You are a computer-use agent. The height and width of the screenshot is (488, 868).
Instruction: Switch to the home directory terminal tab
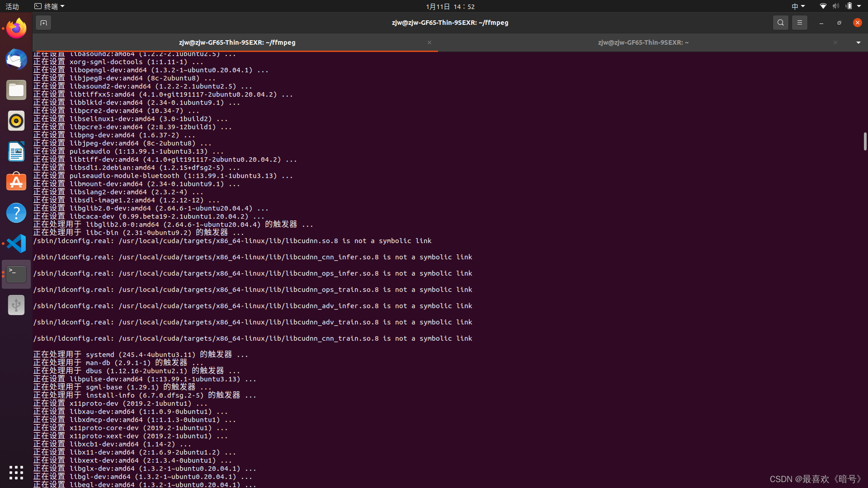[643, 42]
